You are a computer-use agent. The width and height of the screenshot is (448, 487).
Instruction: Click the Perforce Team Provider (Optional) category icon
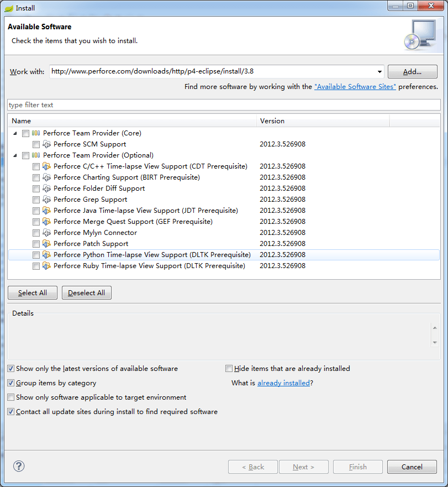(x=36, y=155)
